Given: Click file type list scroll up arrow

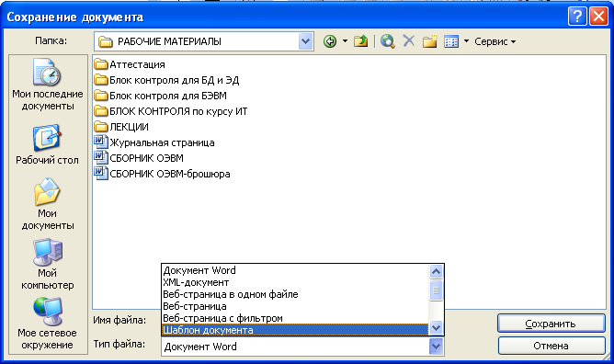Looking at the screenshot, I should coord(436,271).
